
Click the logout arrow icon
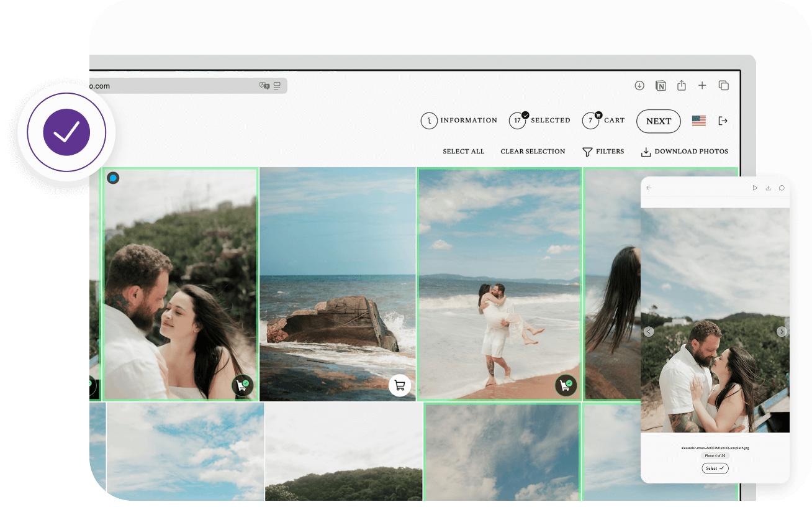[x=723, y=121]
